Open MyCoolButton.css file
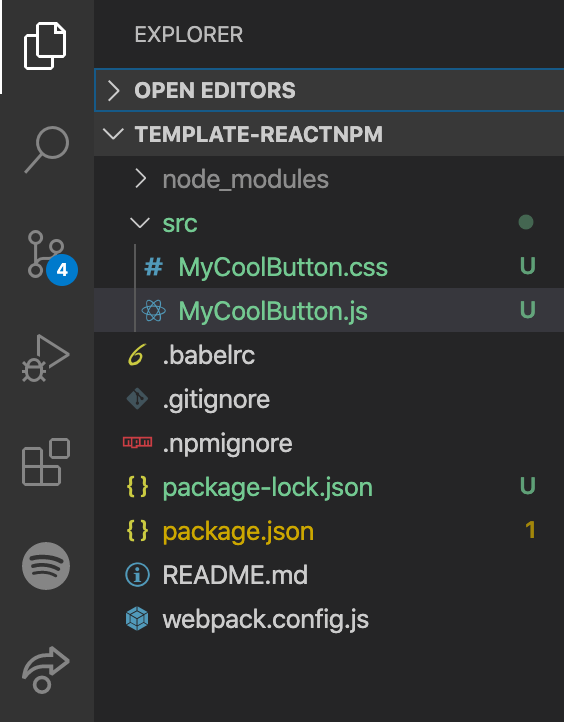The height and width of the screenshot is (722, 564). point(283,267)
